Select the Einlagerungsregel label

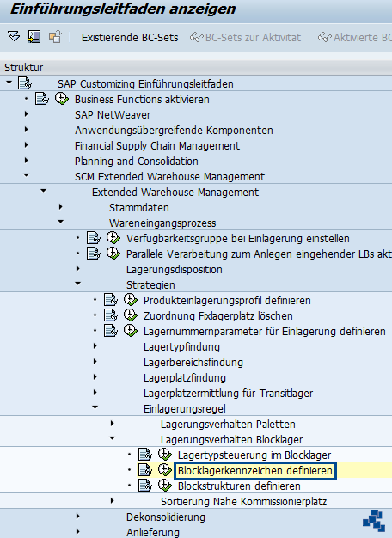click(185, 408)
